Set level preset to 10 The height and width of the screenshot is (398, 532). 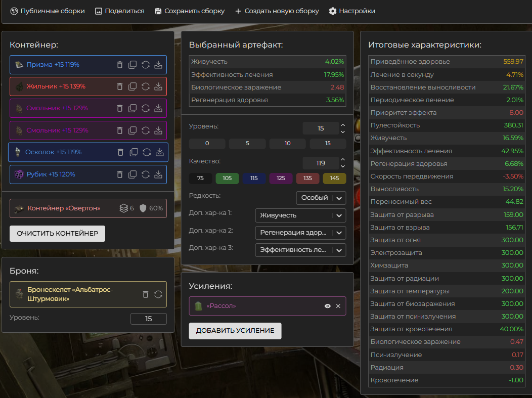[x=288, y=144]
